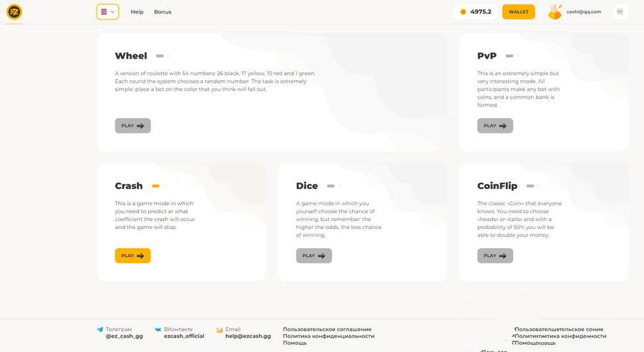Play the Dice game
Viewport: 644px width, 352px height.
click(314, 255)
